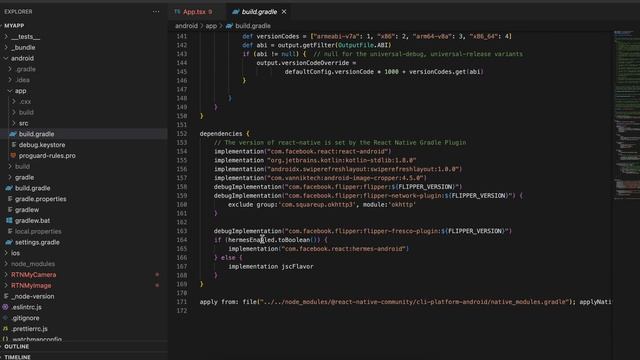Expand the node_modules folder

pyautogui.click(x=33, y=264)
